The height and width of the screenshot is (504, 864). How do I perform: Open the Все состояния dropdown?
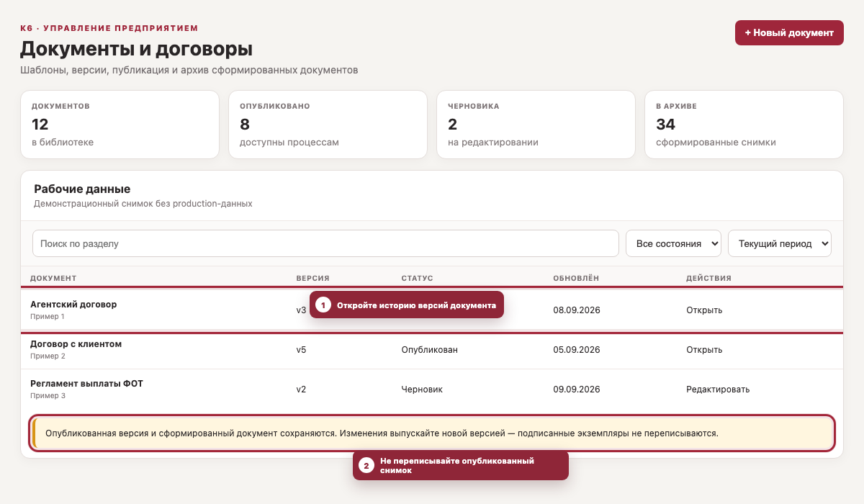coord(674,243)
